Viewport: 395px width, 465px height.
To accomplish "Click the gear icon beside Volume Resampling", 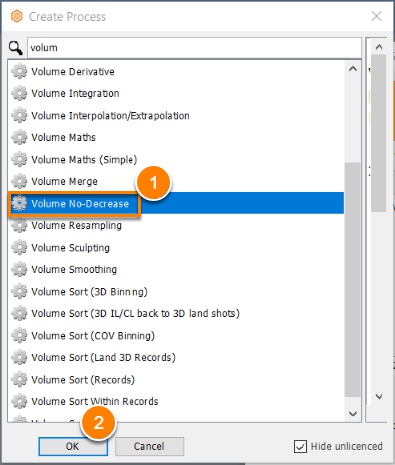I will pyautogui.click(x=19, y=225).
